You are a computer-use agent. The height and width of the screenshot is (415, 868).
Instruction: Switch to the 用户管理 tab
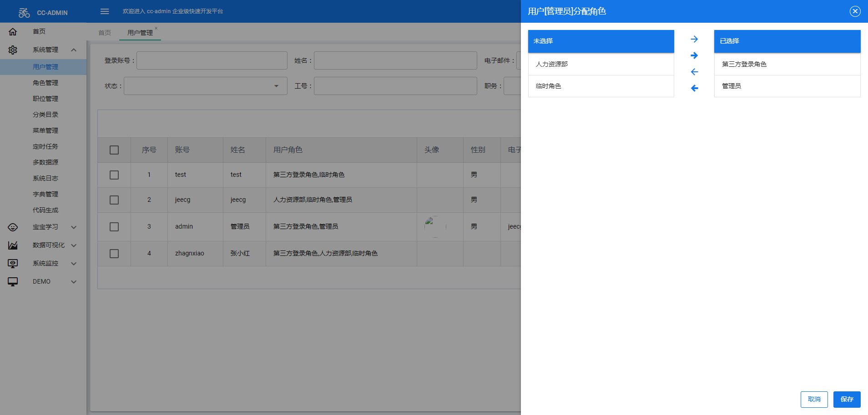pos(140,33)
